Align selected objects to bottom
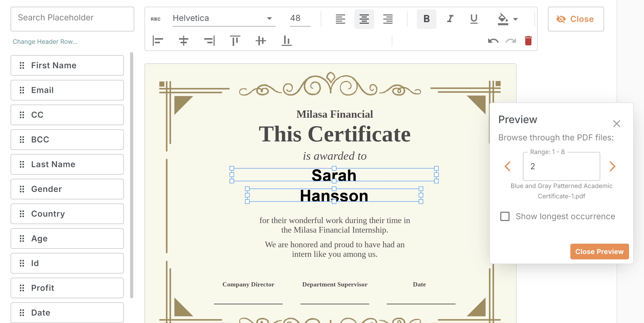644x323 pixels. pyautogui.click(x=286, y=41)
